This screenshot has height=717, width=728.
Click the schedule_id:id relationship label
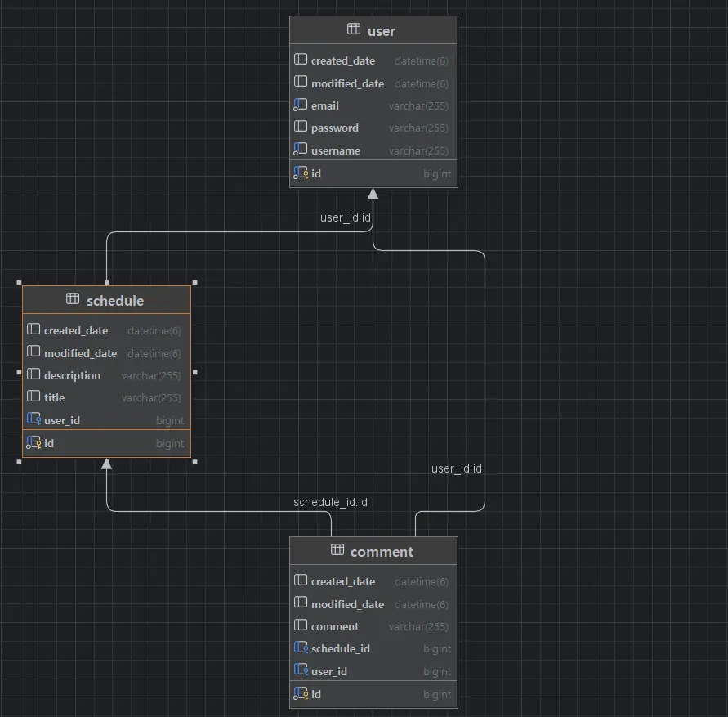pyautogui.click(x=330, y=502)
